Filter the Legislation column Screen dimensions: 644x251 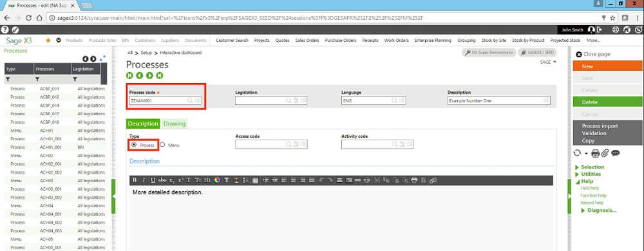75,79
